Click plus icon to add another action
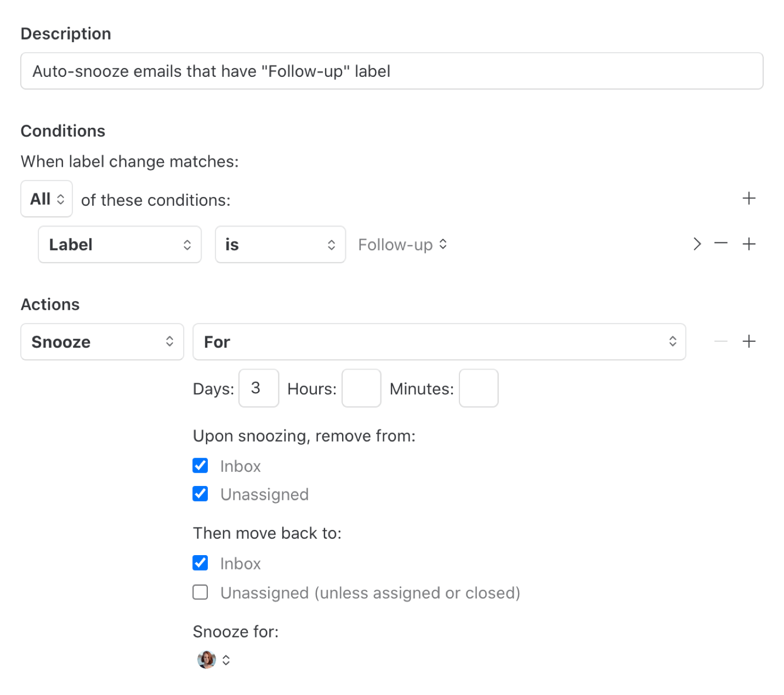Viewport: 784px width, 695px height. click(749, 342)
